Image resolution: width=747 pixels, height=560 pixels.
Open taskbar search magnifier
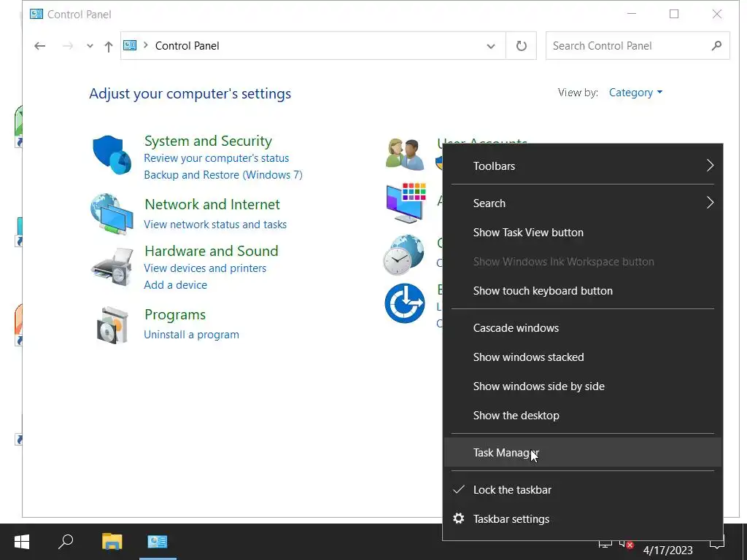[66, 542]
